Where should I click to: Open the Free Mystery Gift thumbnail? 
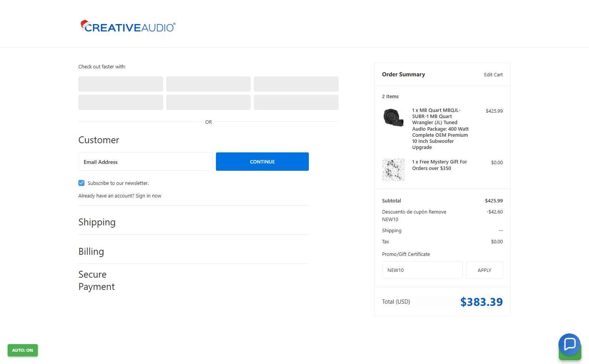[x=393, y=170]
